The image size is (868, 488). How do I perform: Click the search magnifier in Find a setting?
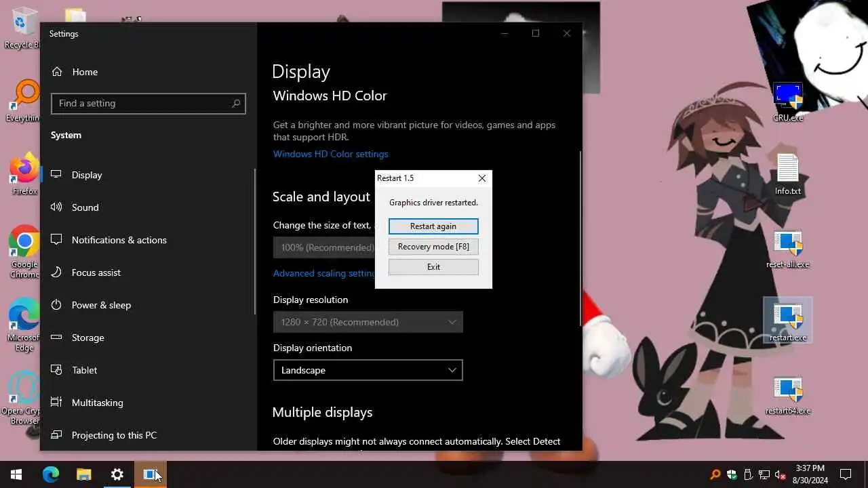tap(236, 103)
